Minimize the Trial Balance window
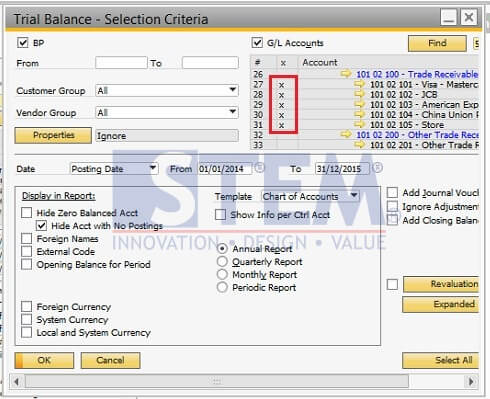 tap(448, 17)
